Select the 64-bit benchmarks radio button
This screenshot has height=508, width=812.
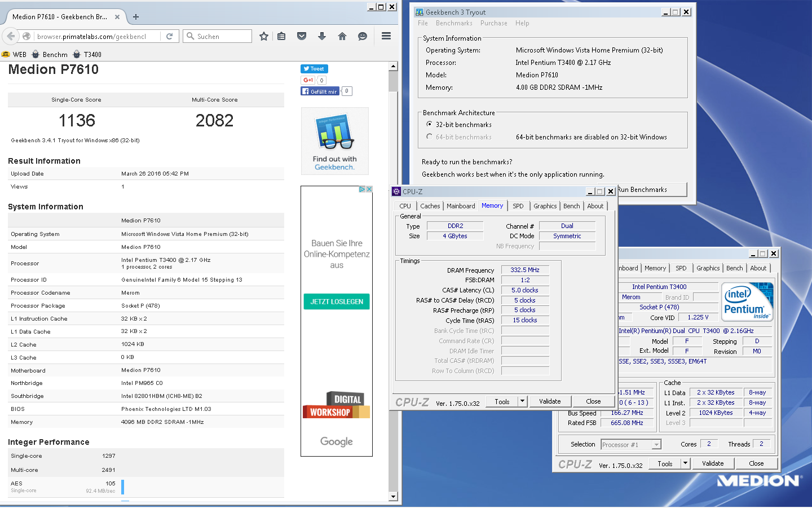point(430,137)
